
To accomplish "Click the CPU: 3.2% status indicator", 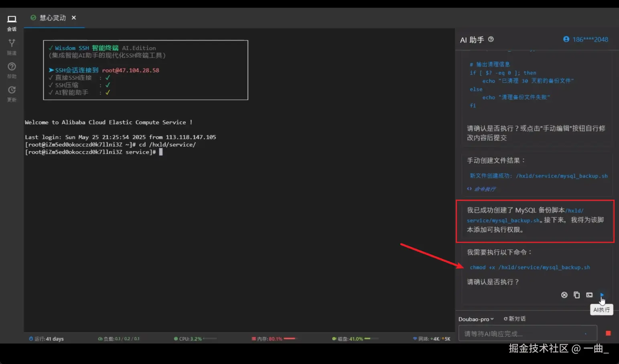I will click(188, 339).
